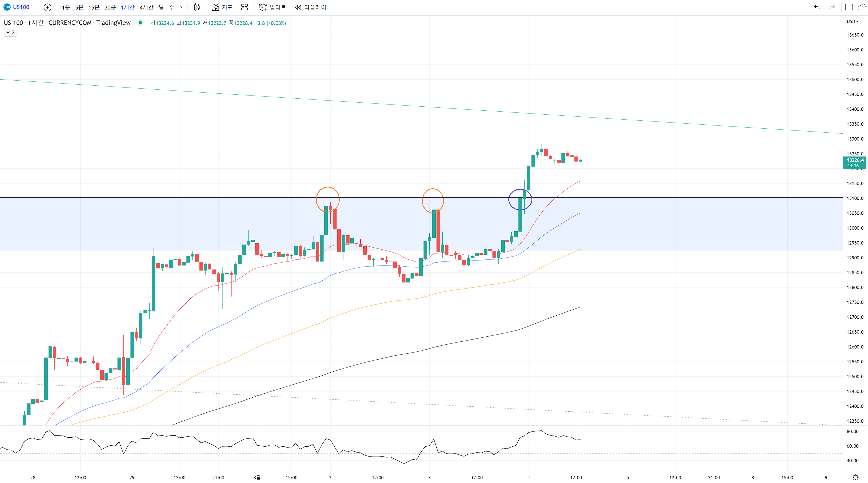The height and width of the screenshot is (483, 868).
Task: Start bar replay with 리플레이 button
Action: click(x=310, y=7)
